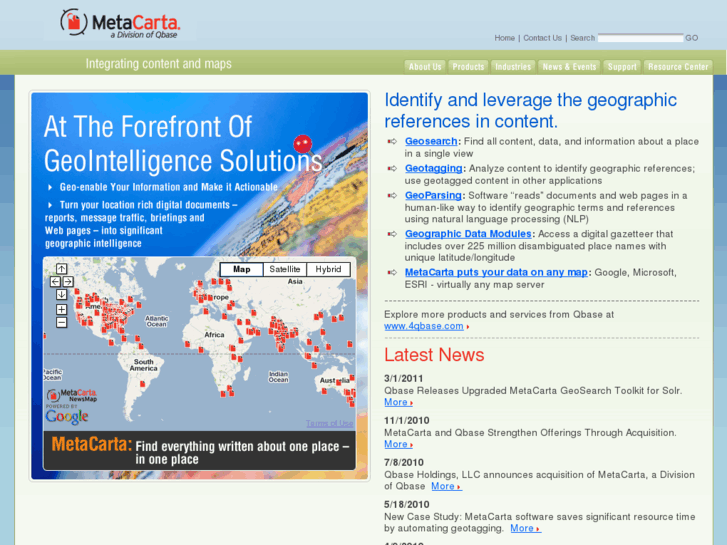Open the Products tab
727x545 pixels.
(468, 67)
